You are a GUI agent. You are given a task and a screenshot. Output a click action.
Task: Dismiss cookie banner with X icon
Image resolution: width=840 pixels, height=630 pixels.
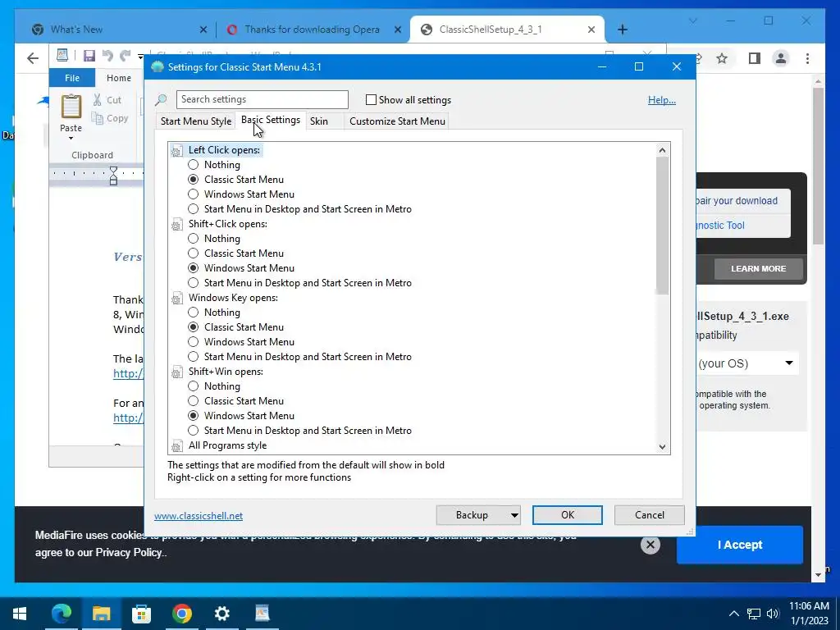[x=650, y=545]
